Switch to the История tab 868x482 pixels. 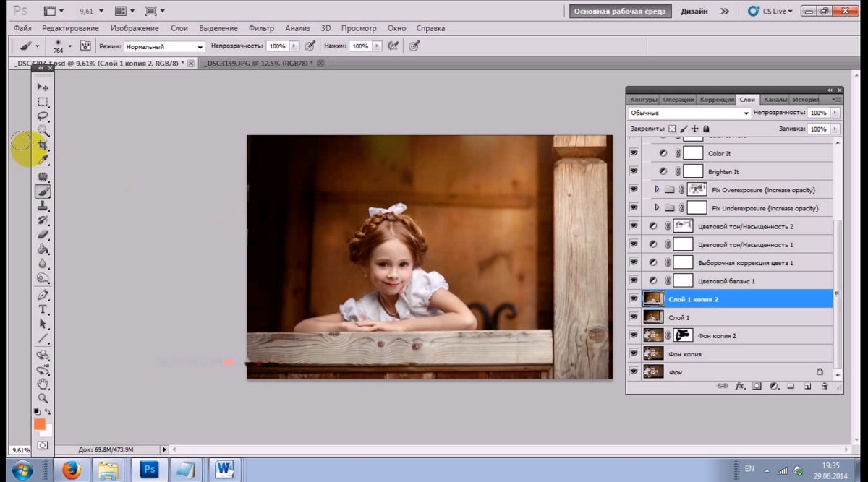pyautogui.click(x=806, y=99)
